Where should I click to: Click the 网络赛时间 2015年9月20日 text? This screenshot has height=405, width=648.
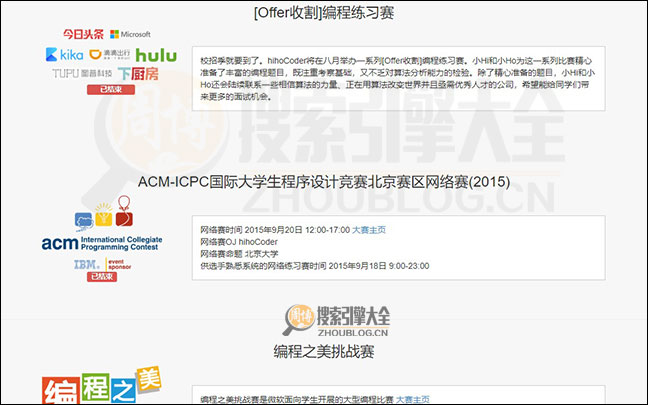click(x=275, y=230)
